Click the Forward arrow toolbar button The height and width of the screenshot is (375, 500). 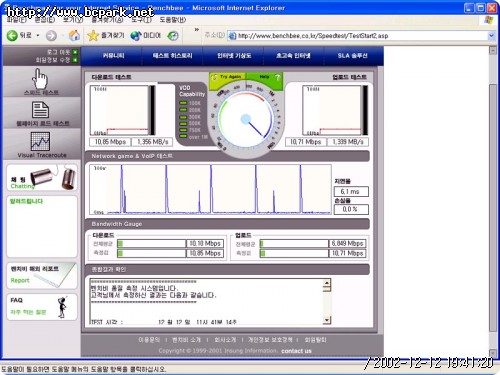51,36
